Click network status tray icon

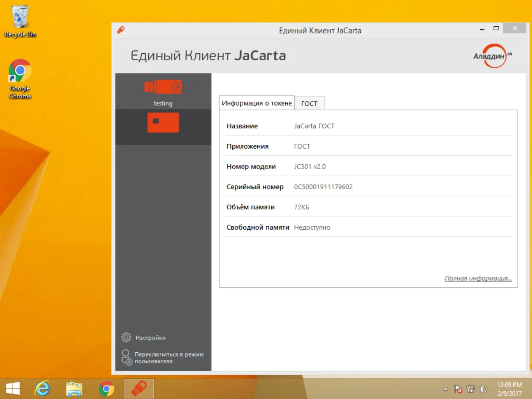tap(470, 389)
